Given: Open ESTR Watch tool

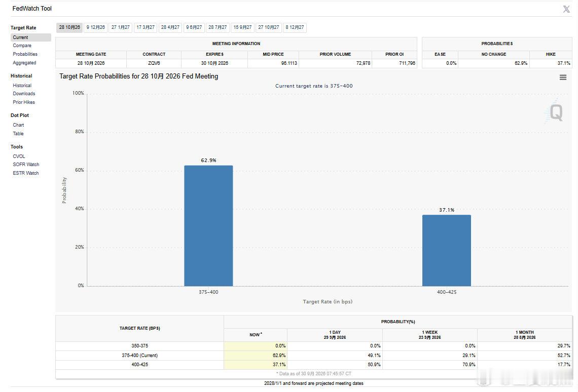Looking at the screenshot, I should click(26, 173).
